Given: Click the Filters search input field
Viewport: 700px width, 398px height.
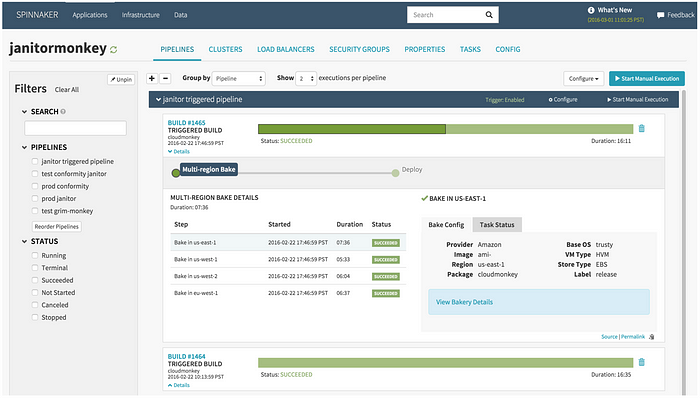Looking at the screenshot, I should pos(75,128).
